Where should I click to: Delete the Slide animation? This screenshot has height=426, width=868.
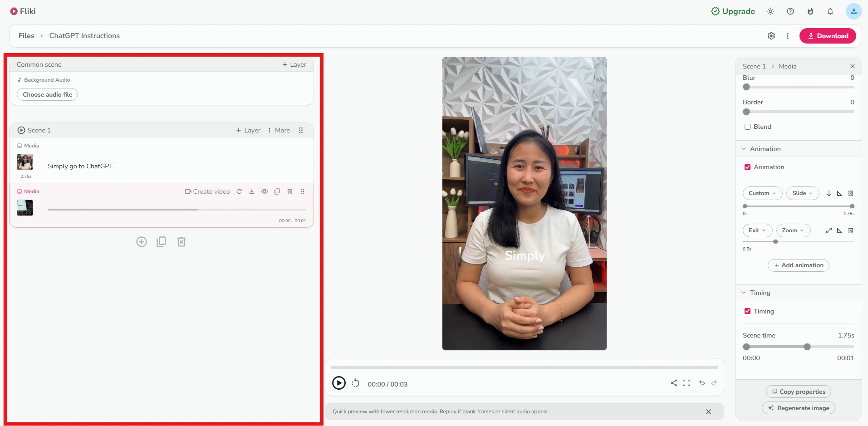pos(851,193)
